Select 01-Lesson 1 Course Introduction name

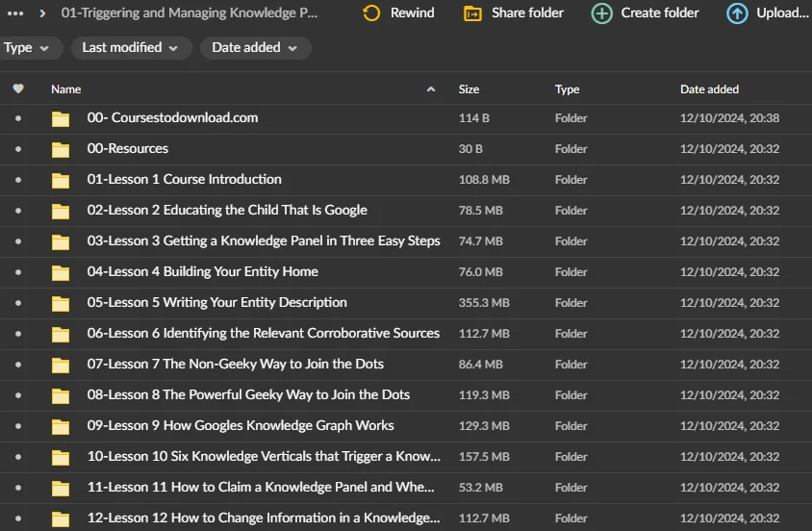point(185,179)
